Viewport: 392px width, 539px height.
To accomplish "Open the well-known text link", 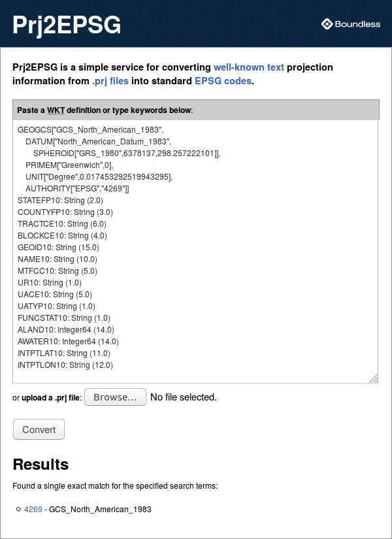I will point(249,67).
